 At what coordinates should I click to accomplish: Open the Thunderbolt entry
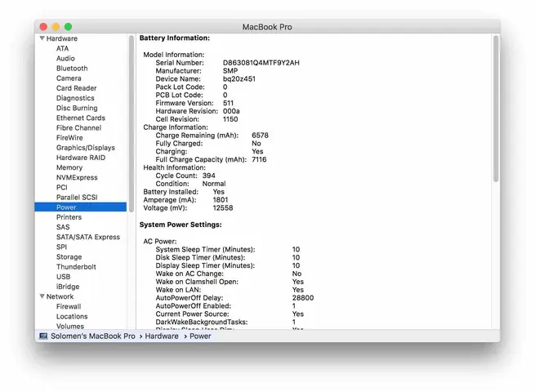76,266
